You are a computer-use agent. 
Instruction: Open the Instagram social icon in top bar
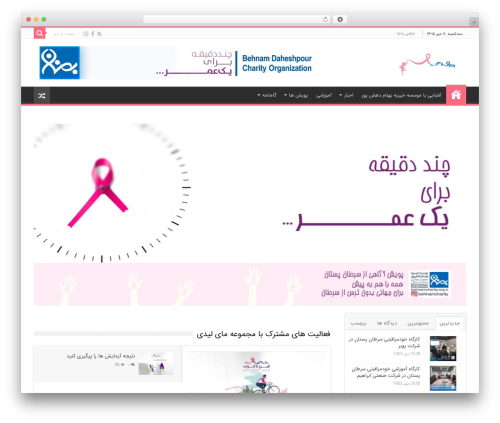[86, 34]
